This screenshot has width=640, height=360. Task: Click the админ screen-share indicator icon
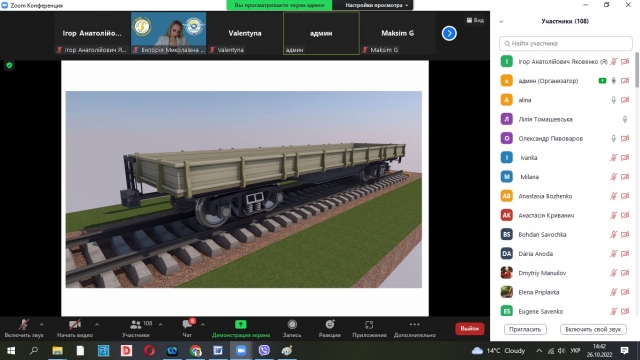click(x=602, y=81)
